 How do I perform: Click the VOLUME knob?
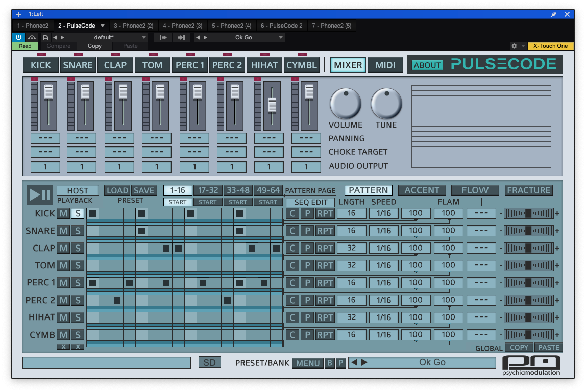pyautogui.click(x=345, y=103)
